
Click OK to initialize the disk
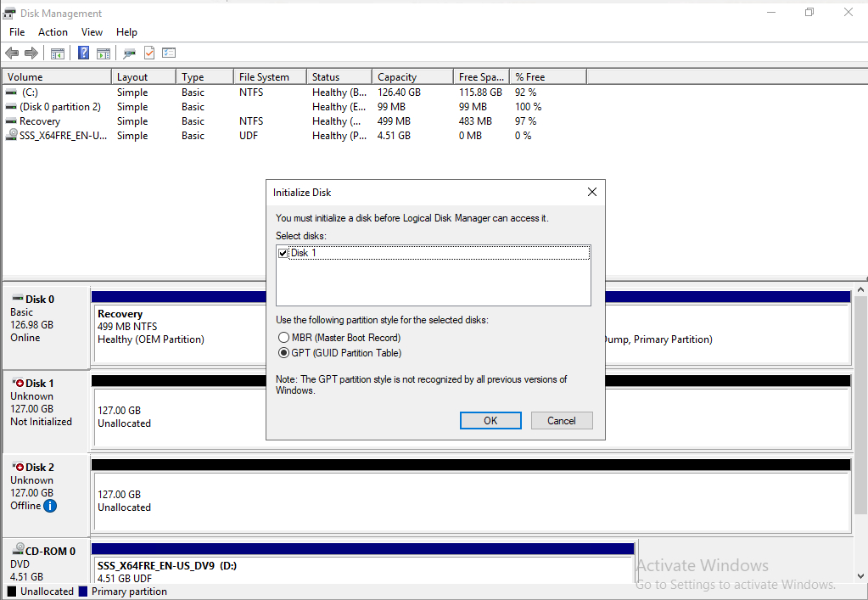click(x=490, y=420)
